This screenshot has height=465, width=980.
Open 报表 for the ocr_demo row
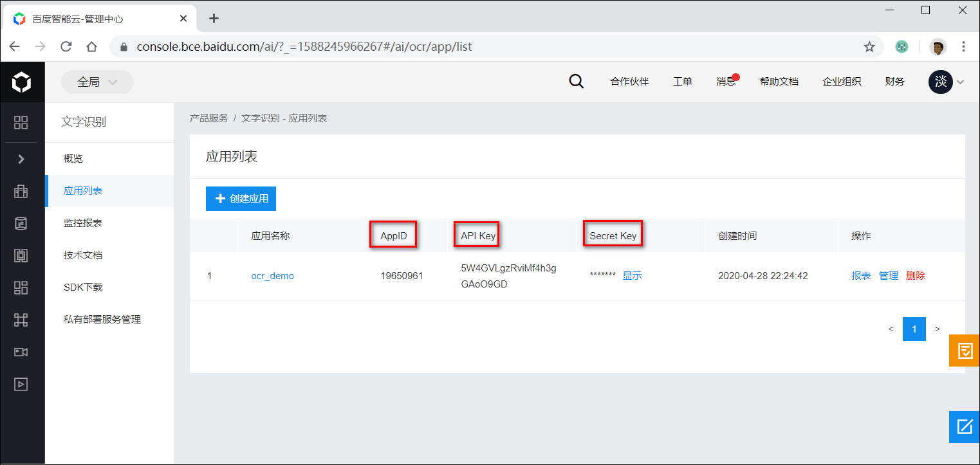click(861, 276)
